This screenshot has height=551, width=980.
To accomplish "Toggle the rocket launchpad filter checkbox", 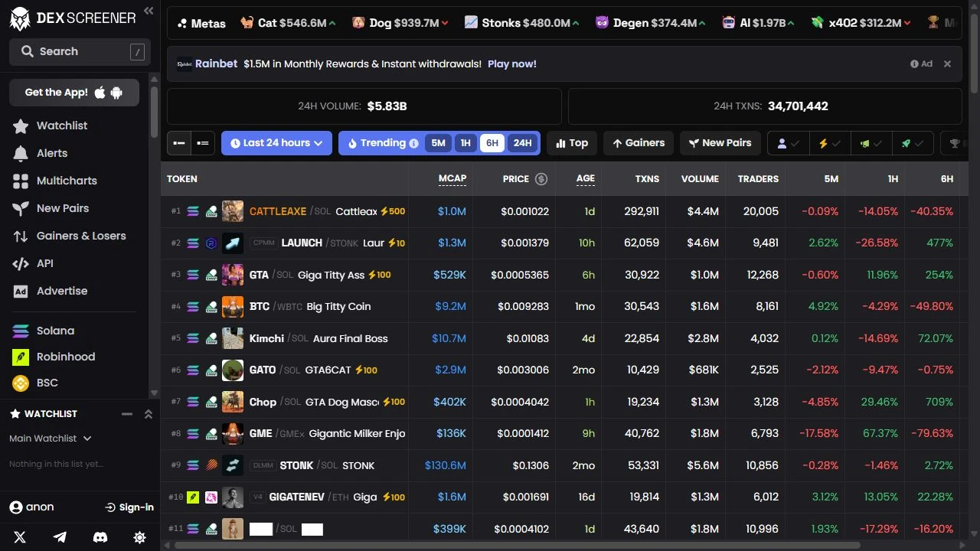I will click(x=913, y=143).
